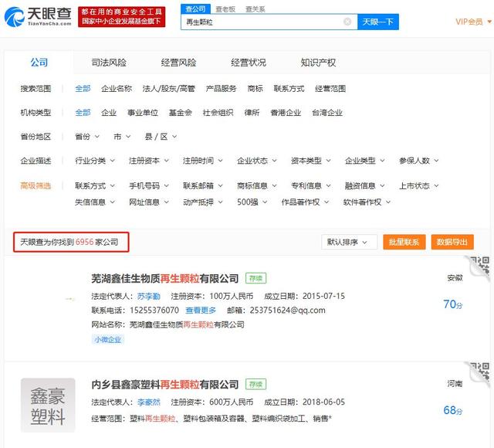The image size is (494, 448).
Task: Open QR code for 内乡县鑫豪 company
Action: 479,374
